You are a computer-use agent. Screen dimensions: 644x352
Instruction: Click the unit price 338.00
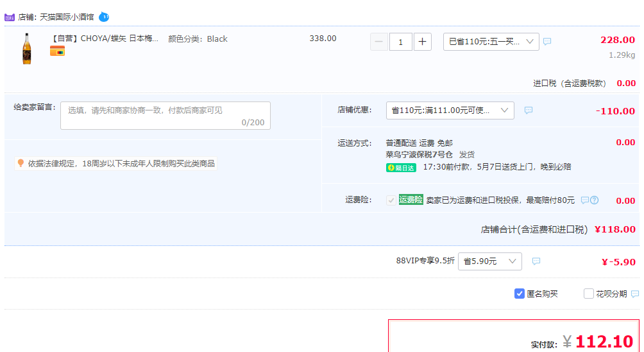pos(323,39)
